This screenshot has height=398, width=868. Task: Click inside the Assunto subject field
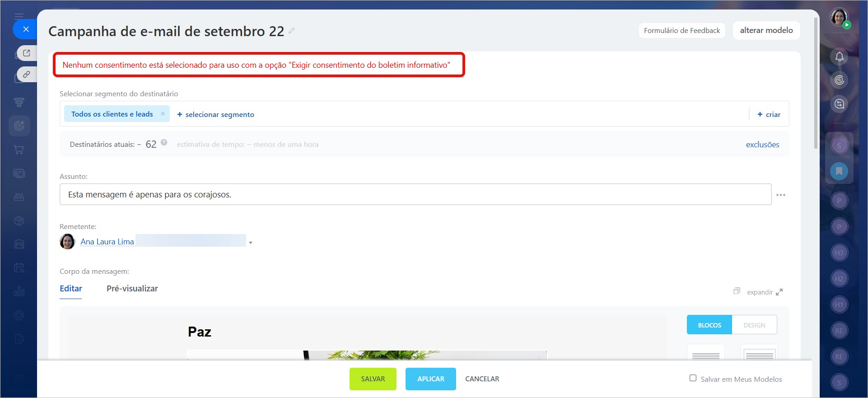coord(415,194)
